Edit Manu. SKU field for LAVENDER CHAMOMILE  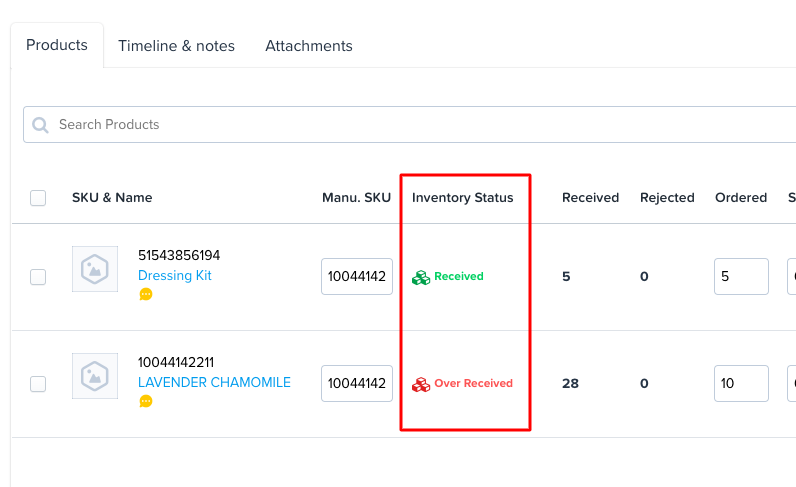point(357,384)
